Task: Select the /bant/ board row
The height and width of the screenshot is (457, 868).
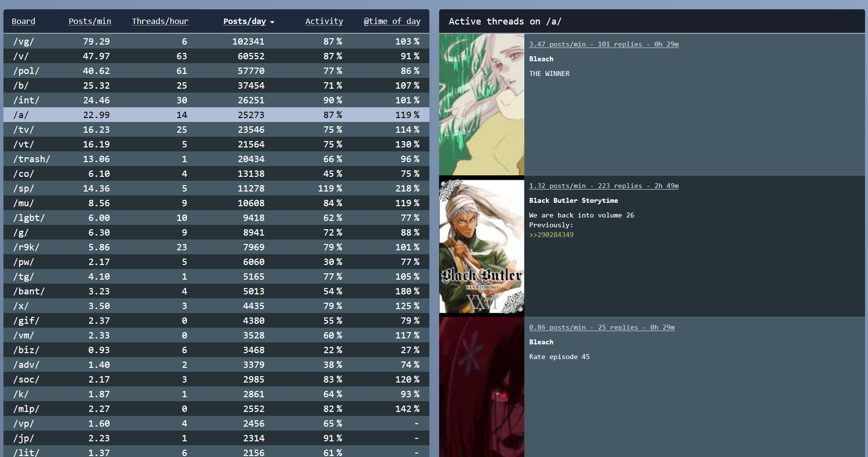Action: [x=216, y=291]
